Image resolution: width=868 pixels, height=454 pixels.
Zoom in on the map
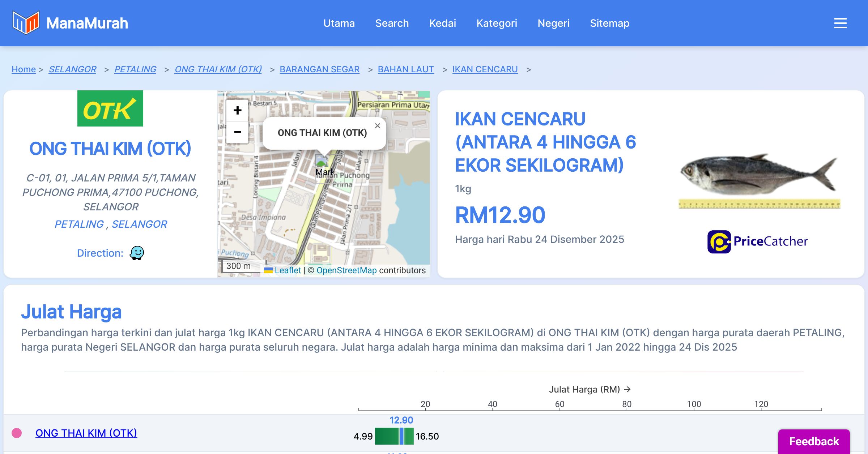[237, 111]
